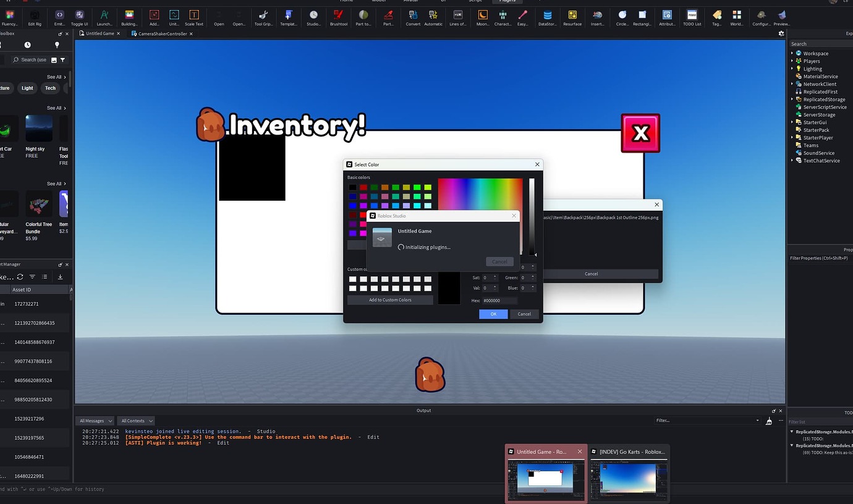Click OK in Select Color dialog
This screenshot has height=504, width=853.
493,314
